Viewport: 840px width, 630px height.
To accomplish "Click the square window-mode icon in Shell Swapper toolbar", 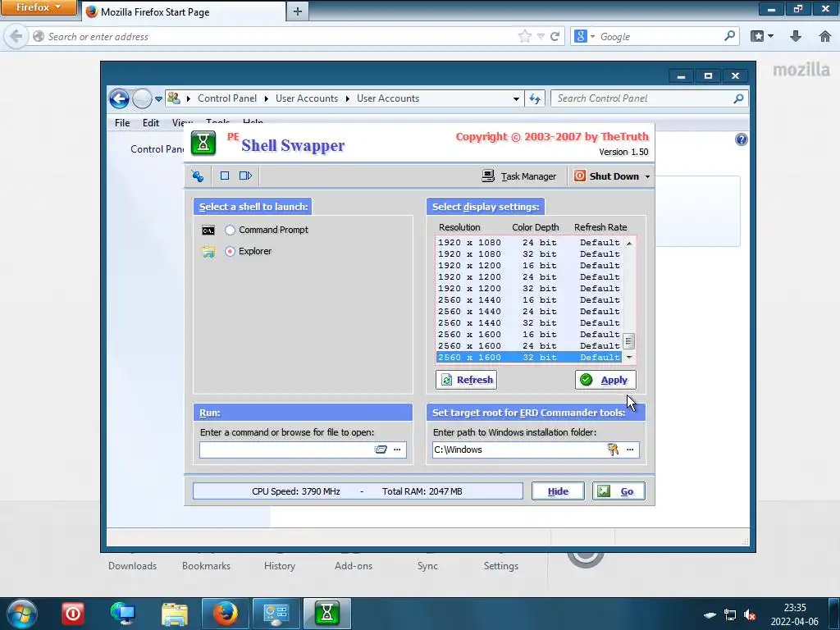I will click(x=225, y=176).
